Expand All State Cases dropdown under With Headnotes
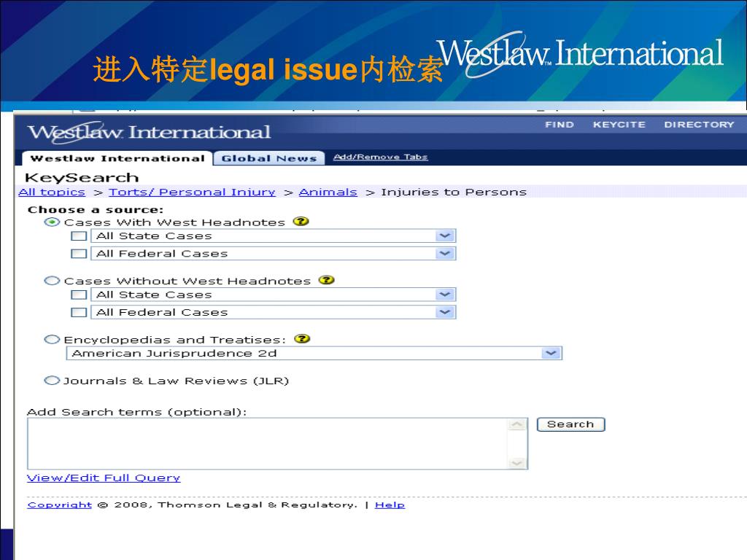The width and height of the screenshot is (747, 560). (445, 236)
